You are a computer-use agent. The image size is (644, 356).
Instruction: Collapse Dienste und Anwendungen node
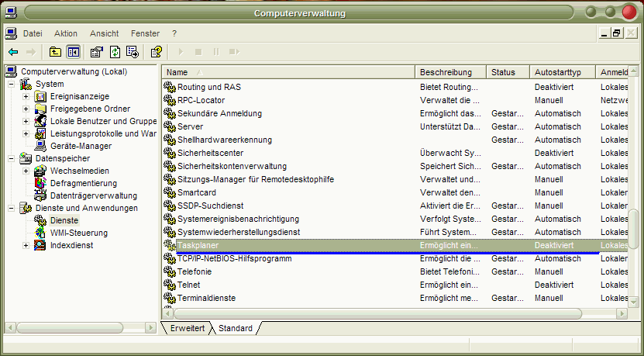pos(11,208)
